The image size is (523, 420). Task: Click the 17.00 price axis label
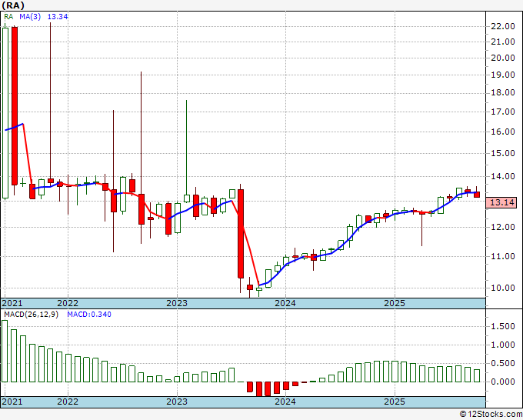point(503,112)
